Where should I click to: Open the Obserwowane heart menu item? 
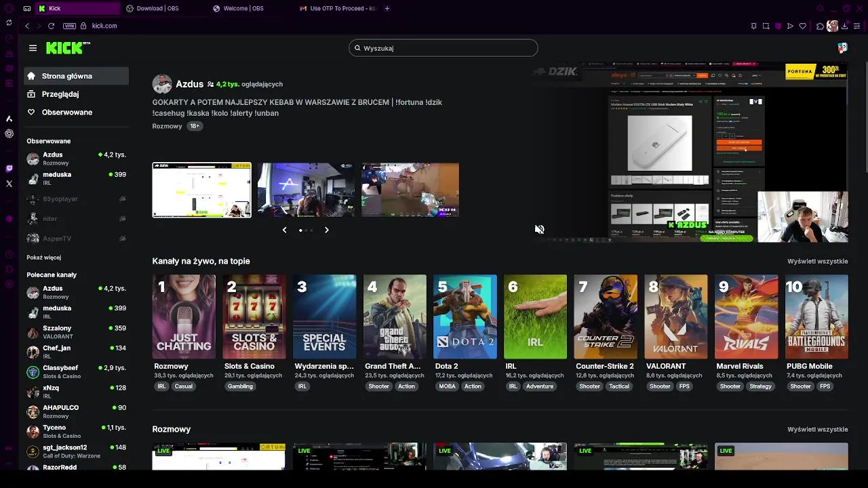[76, 113]
